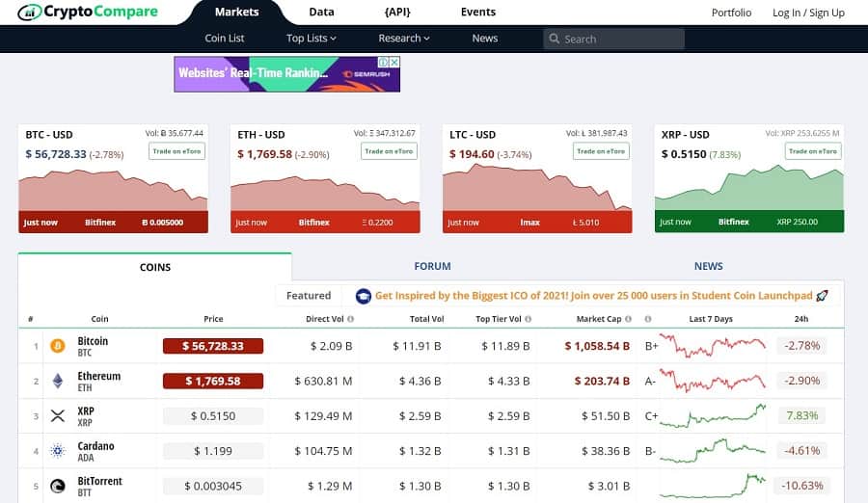
Task: Click the Student Coin graduation cap icon
Action: click(x=364, y=296)
